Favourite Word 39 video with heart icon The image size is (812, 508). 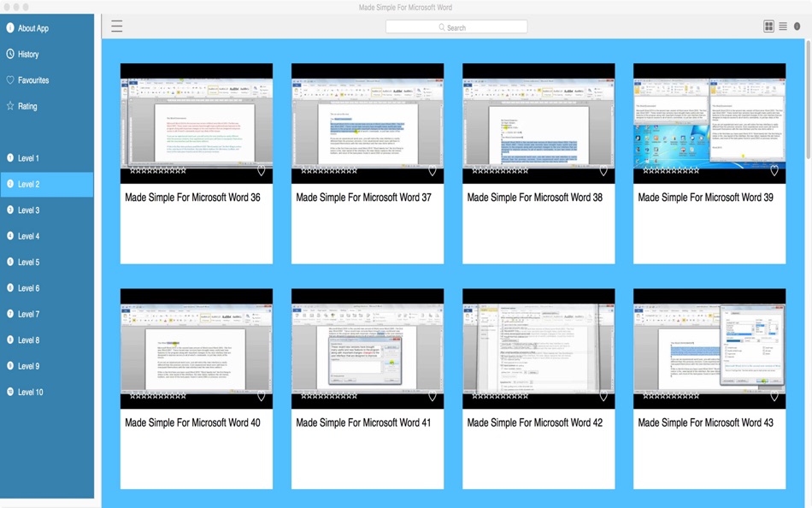[774, 170]
